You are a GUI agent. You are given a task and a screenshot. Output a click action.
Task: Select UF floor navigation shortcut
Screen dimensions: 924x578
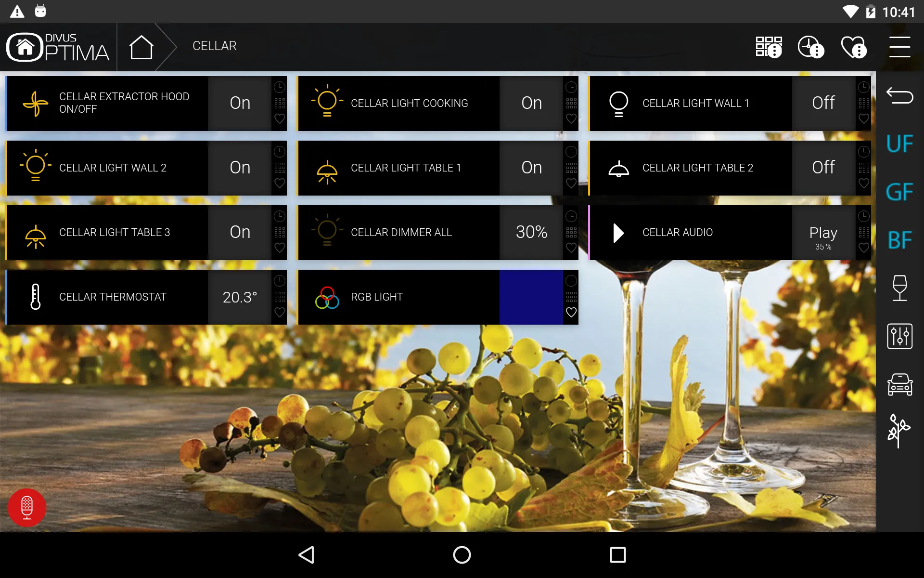point(900,144)
